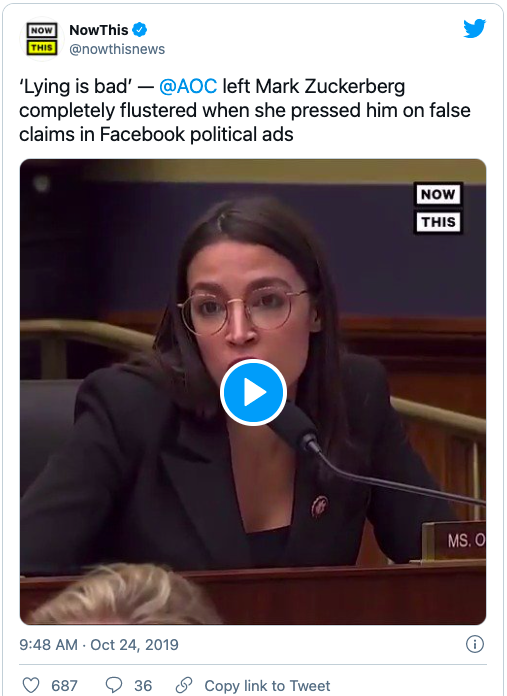
Task: Click the 36 replies count
Action: click(x=143, y=686)
